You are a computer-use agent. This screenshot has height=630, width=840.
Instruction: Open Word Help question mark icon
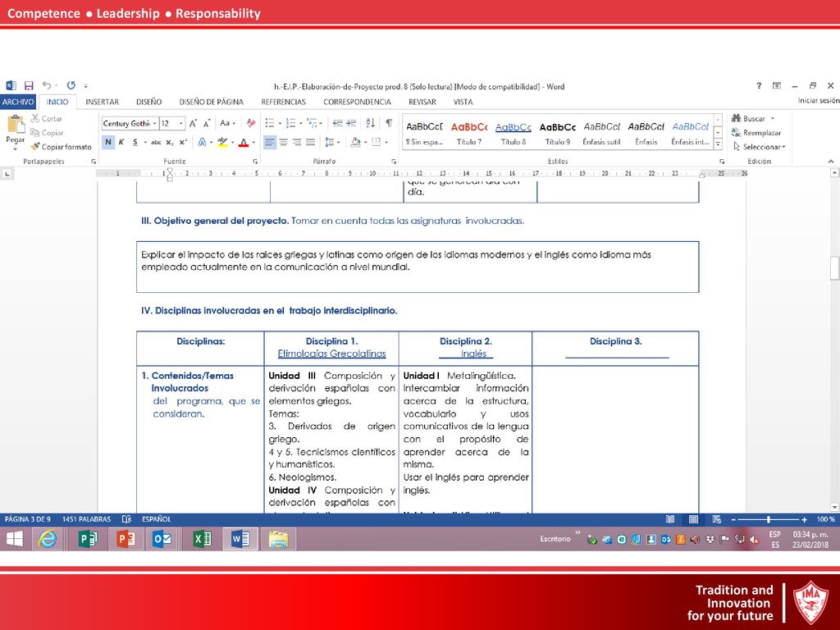pos(759,85)
